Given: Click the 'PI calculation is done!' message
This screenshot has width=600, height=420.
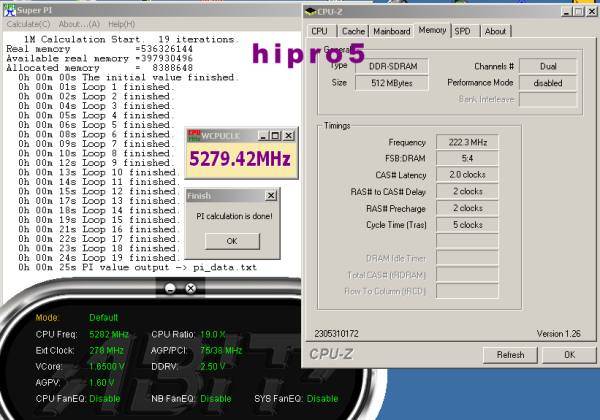Looking at the screenshot, I should [x=234, y=216].
